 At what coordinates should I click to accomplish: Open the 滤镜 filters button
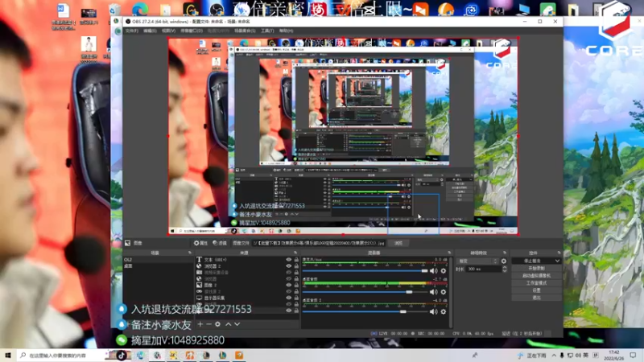click(220, 243)
